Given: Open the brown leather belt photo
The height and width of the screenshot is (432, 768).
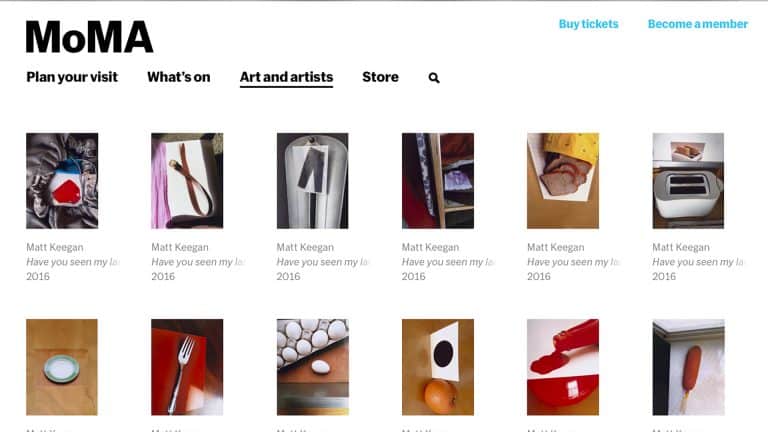Looking at the screenshot, I should pyautogui.click(x=187, y=181).
